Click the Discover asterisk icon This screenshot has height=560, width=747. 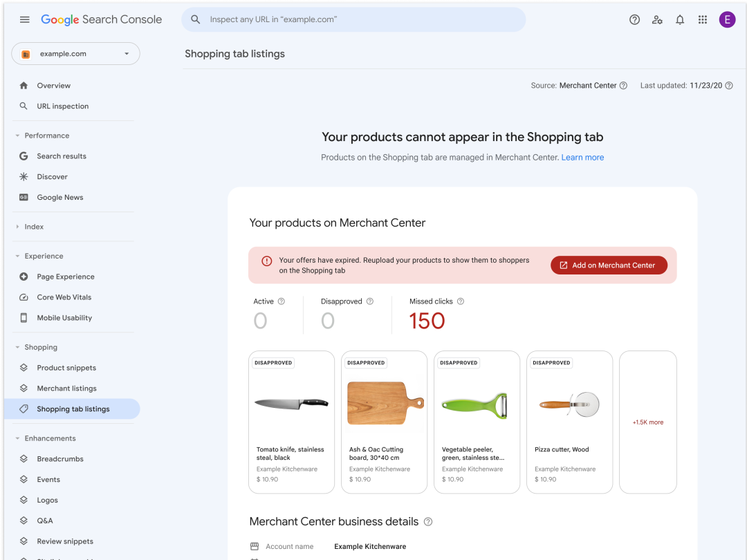[x=24, y=177]
